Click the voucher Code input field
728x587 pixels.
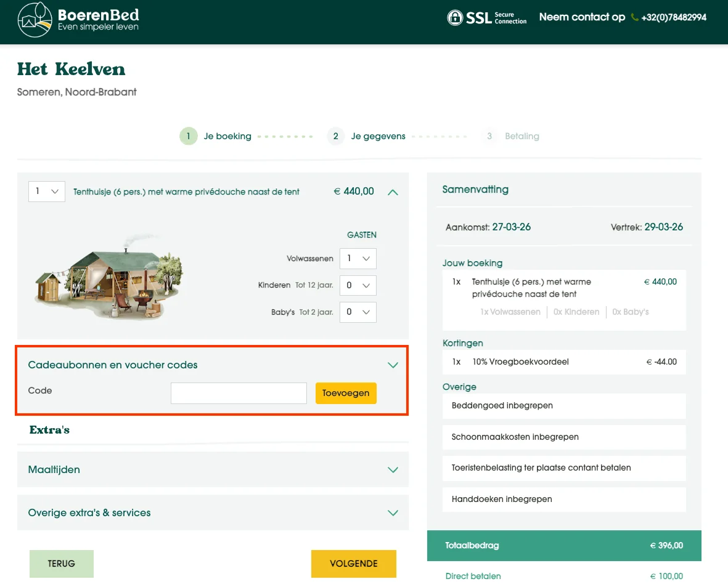(239, 393)
